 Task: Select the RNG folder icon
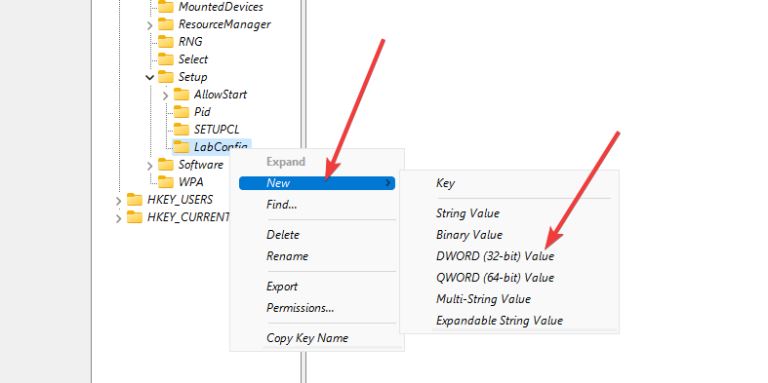[166, 42]
